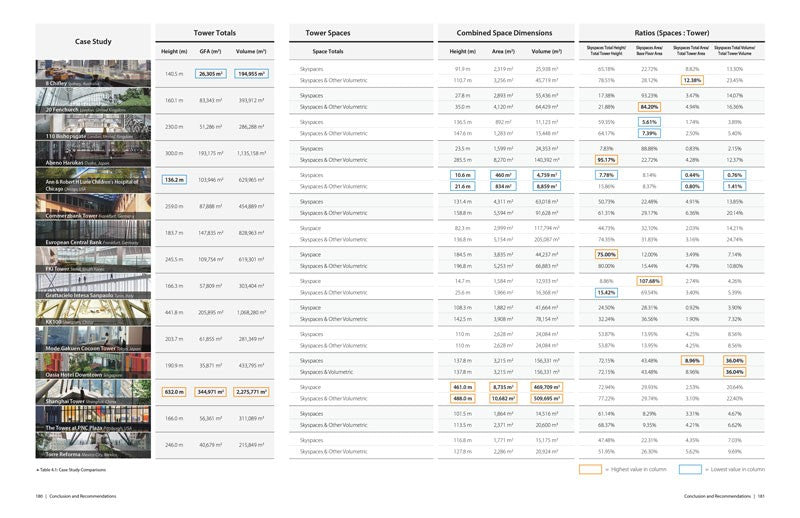800x518 pixels.
Task: Click the Shanghai Tower thumbnail
Action: [93, 392]
